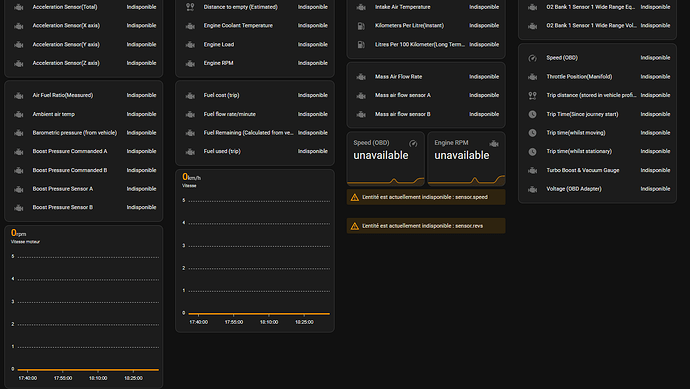Select the Barometric pressure (from vehicle) row

84,132
